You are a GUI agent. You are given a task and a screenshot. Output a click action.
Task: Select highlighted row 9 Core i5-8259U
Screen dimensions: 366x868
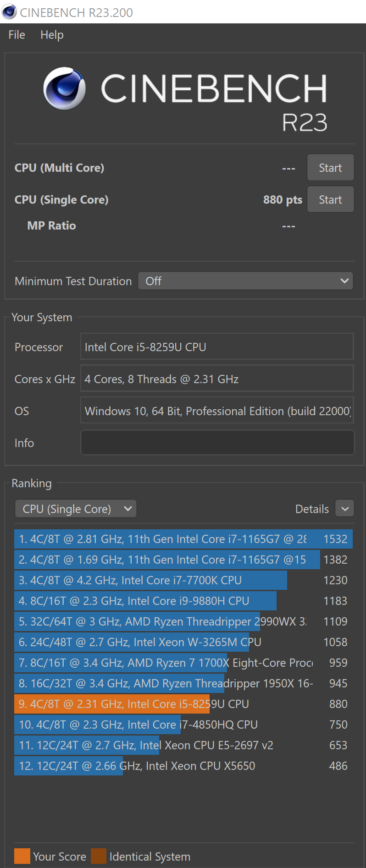183,704
